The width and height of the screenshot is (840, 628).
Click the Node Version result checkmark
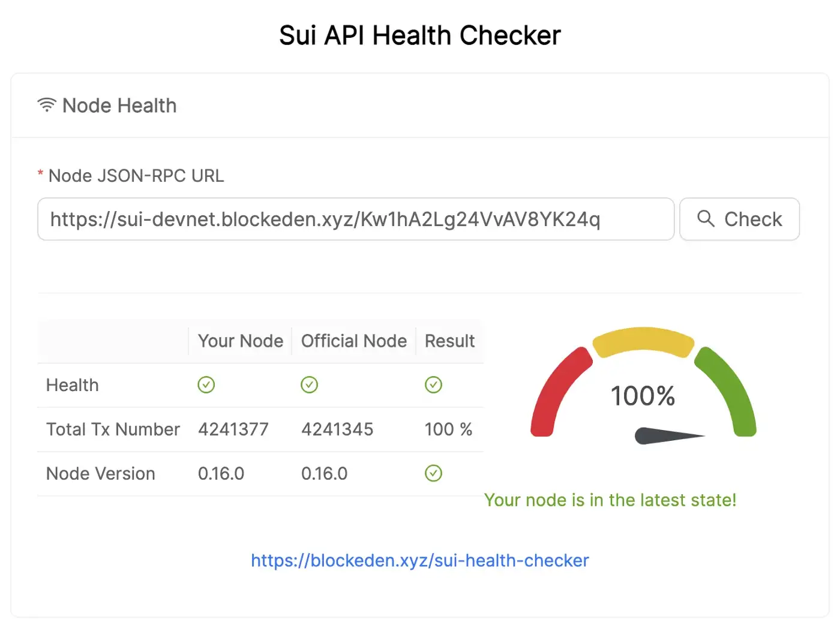pyautogui.click(x=433, y=473)
